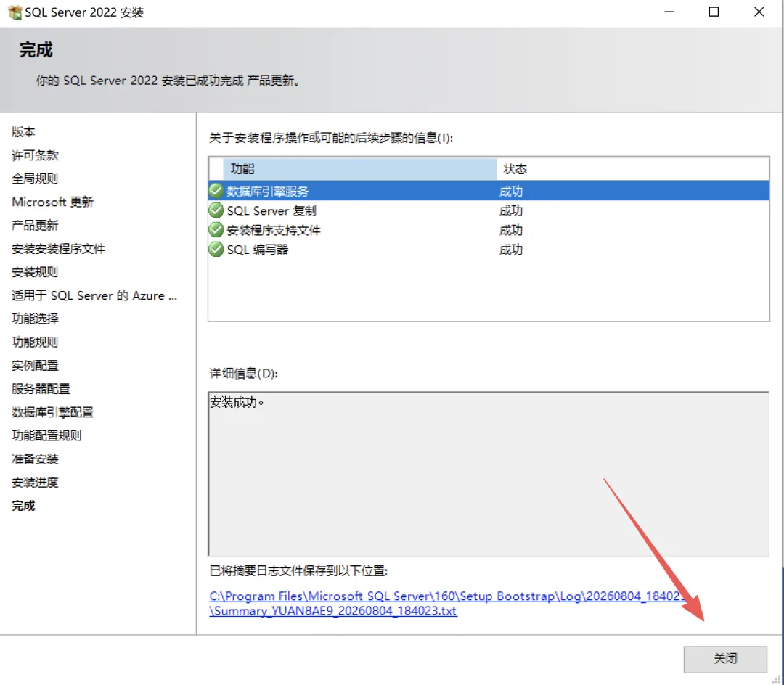The width and height of the screenshot is (784, 685).
Task: Click the 安装进度 step in sidebar
Action: click(35, 482)
